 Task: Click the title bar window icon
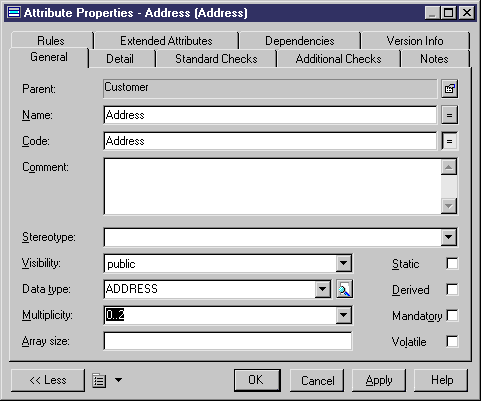pos(14,13)
